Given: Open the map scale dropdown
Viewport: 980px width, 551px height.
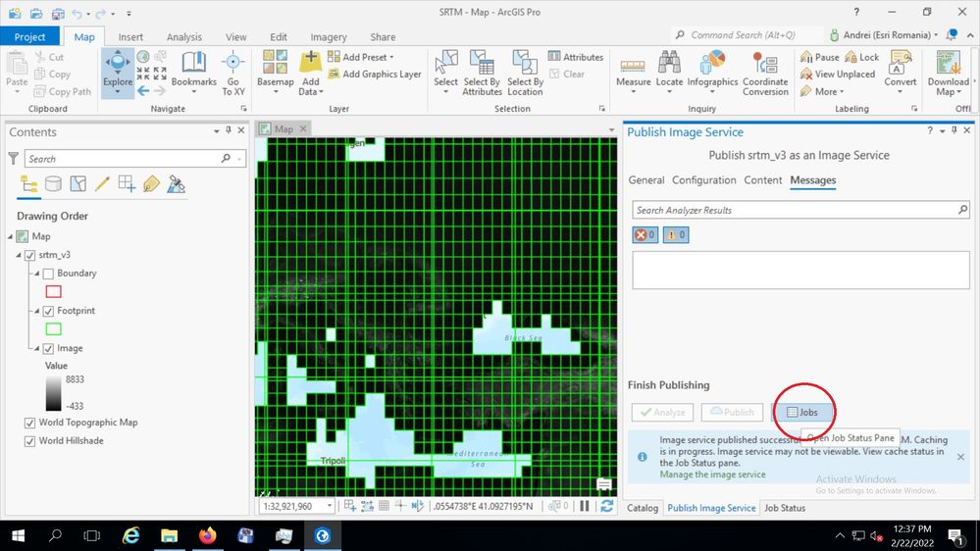Looking at the screenshot, I should 330,506.
